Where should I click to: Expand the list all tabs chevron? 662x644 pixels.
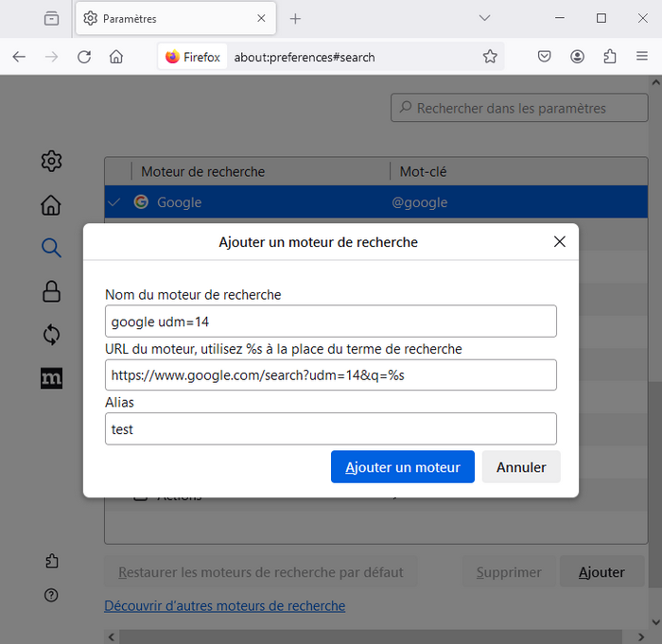point(484,18)
